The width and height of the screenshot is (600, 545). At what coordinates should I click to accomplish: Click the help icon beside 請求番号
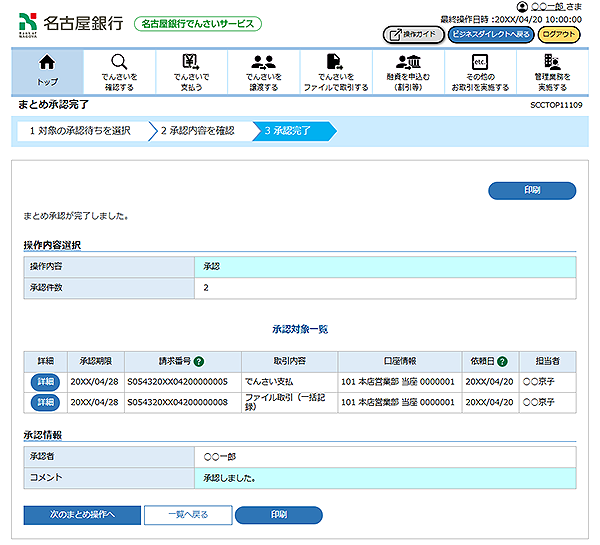[x=199, y=361]
